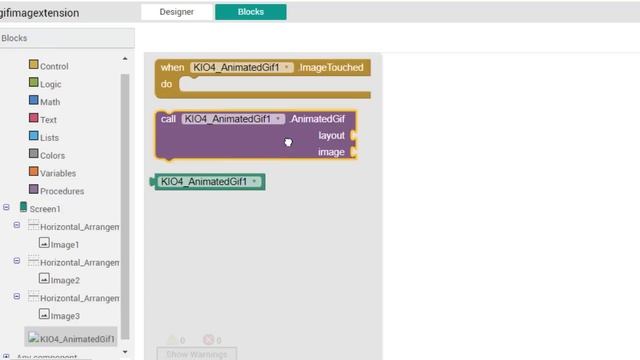The height and width of the screenshot is (360, 640).
Task: Collapse the Horizontal_Arrangement above Image2
Action: [x=17, y=260]
